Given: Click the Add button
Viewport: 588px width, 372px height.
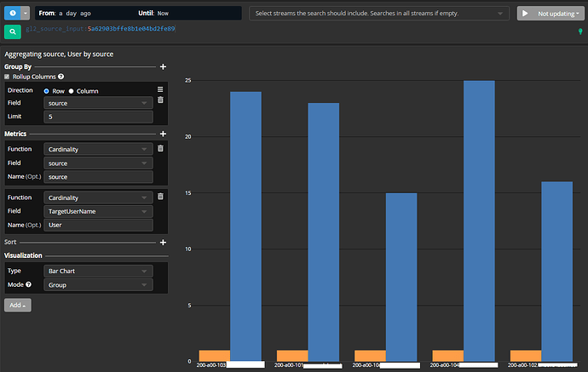Looking at the screenshot, I should (x=18, y=305).
